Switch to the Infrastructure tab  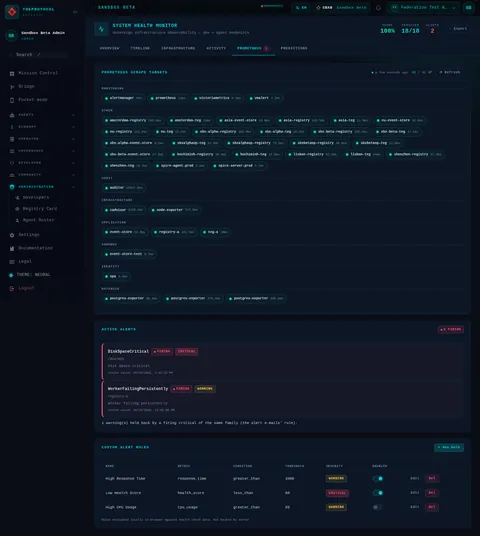(178, 48)
